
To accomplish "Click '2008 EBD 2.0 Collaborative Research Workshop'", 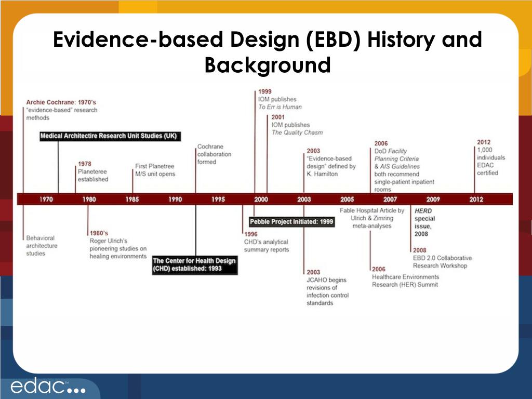I will [x=442, y=258].
